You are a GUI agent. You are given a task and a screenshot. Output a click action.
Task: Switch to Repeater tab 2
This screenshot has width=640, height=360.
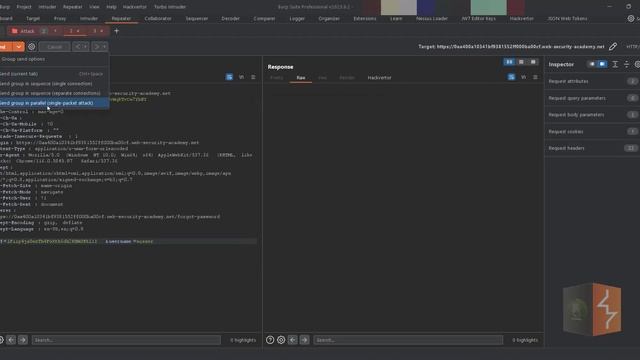(71, 31)
